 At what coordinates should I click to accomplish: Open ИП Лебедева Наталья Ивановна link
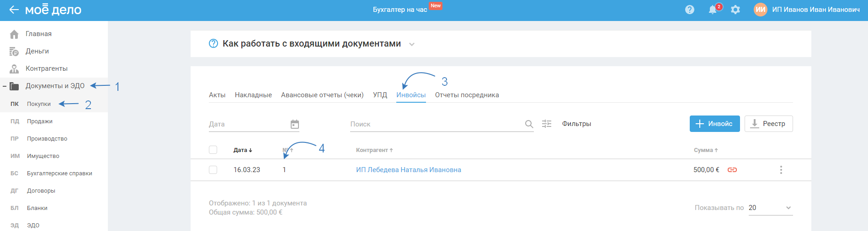coord(408,170)
